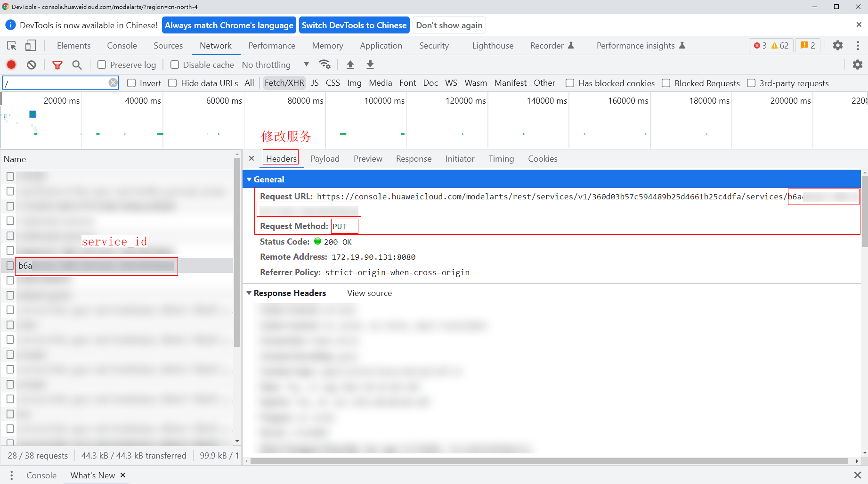Open the Cookies tab
Image resolution: width=868 pixels, height=484 pixels.
[x=543, y=159]
